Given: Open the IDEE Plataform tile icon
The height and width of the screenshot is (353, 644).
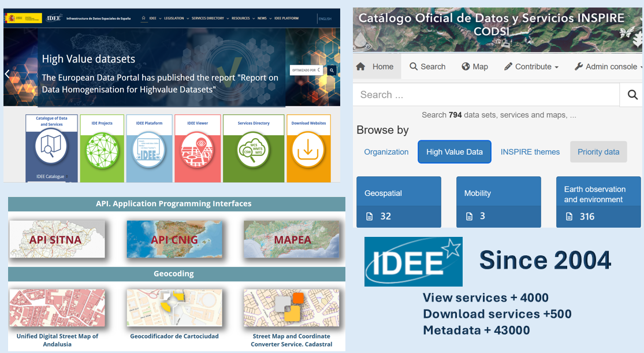Looking at the screenshot, I should click(x=149, y=150).
